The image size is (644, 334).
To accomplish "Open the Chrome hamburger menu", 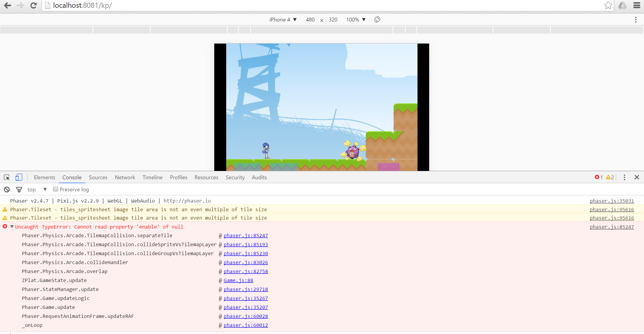I will (637, 5).
